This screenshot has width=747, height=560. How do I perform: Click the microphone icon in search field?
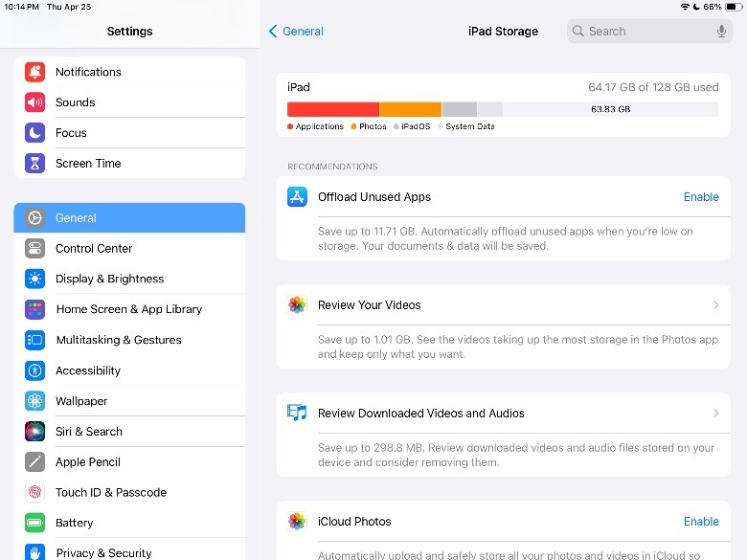click(721, 32)
